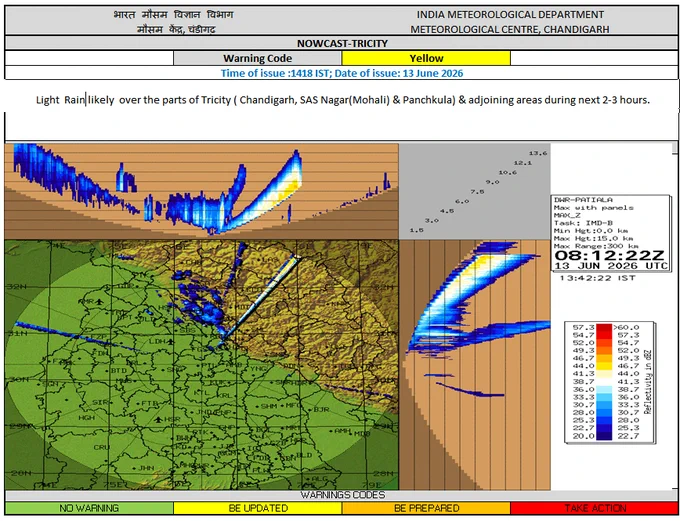This screenshot has width=680, height=521.
Task: Click METEOROLOGICAL CENTRE, CHANDIGARH text
Action: [x=510, y=29]
